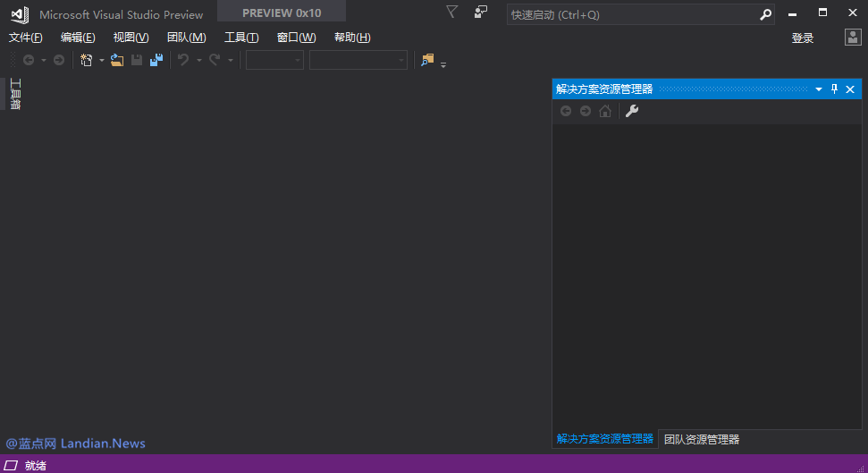The image size is (868, 473).
Task: Close the Solution Explorer panel
Action: point(850,89)
